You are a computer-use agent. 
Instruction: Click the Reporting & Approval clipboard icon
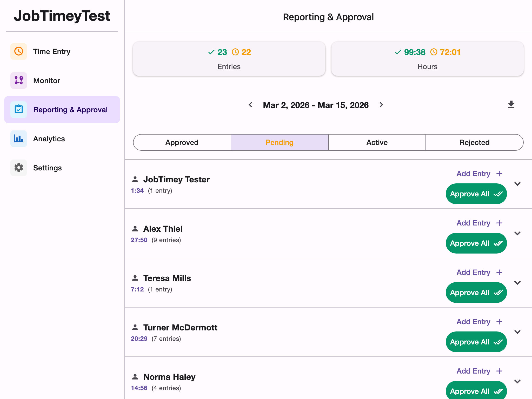[18, 109]
